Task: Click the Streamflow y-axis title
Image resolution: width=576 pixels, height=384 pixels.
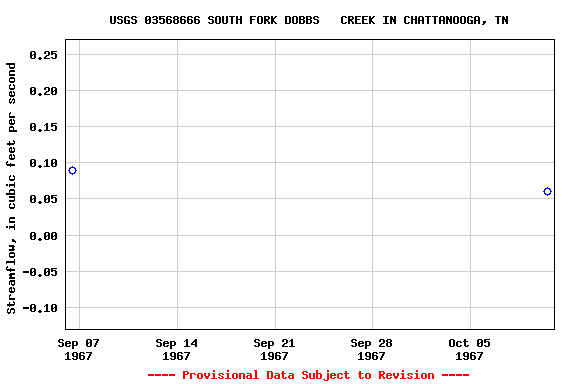Action: [11, 188]
